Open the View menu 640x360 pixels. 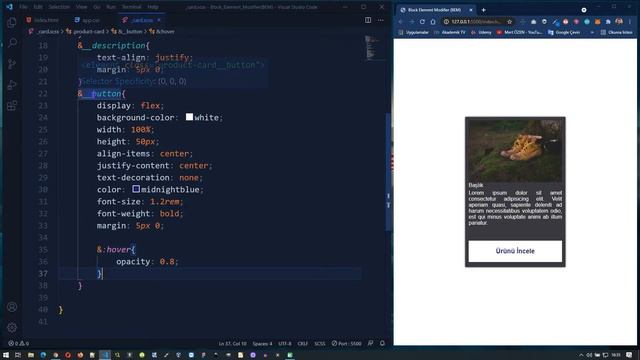81,7
